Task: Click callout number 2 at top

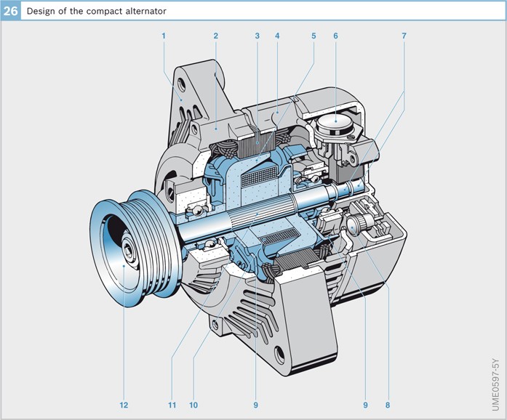Action: click(x=215, y=36)
